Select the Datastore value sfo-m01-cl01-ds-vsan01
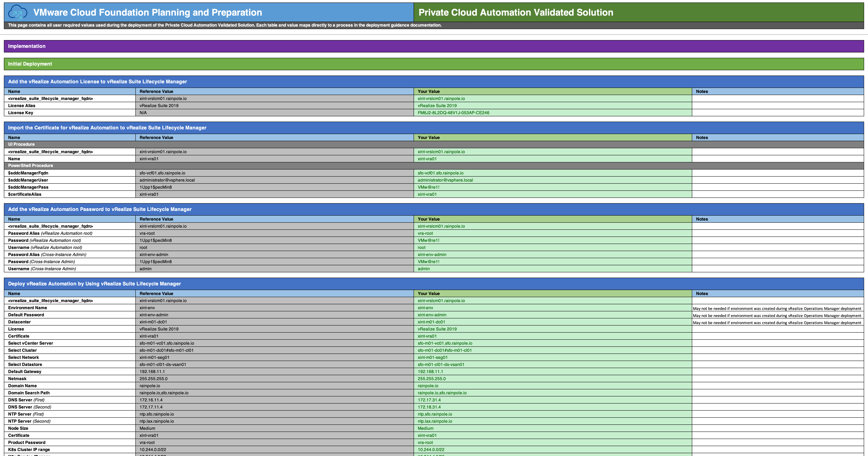The image size is (868, 456). click(441, 364)
